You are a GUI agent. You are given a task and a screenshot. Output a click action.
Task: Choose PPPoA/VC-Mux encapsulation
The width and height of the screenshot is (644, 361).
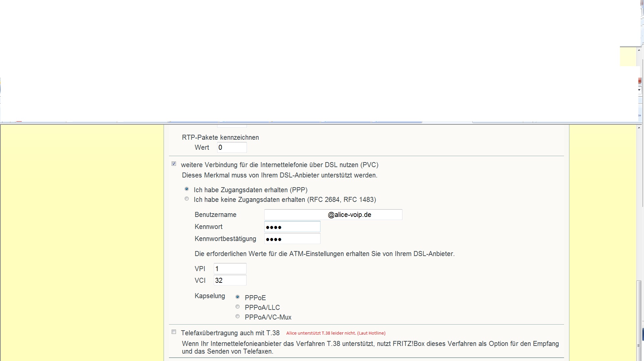238,316
